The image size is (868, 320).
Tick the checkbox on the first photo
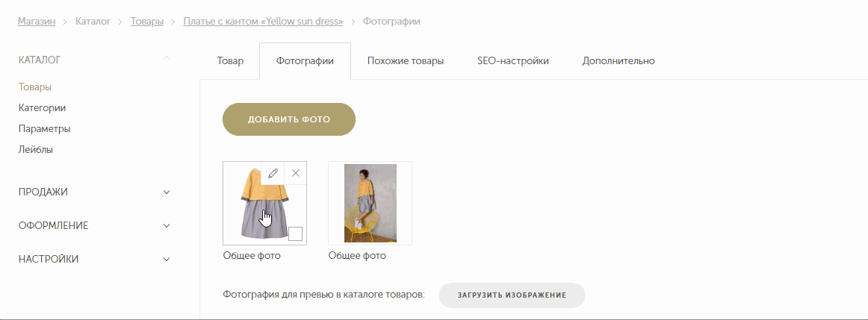(295, 233)
